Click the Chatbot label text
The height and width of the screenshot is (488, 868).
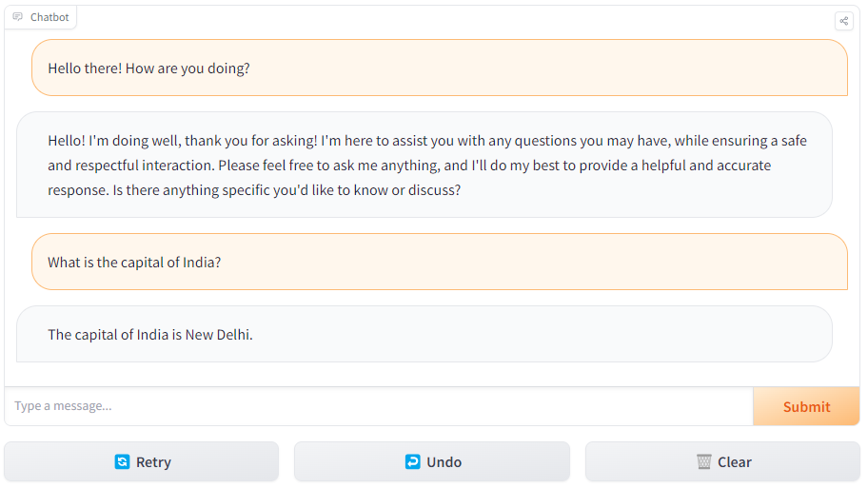(49, 17)
